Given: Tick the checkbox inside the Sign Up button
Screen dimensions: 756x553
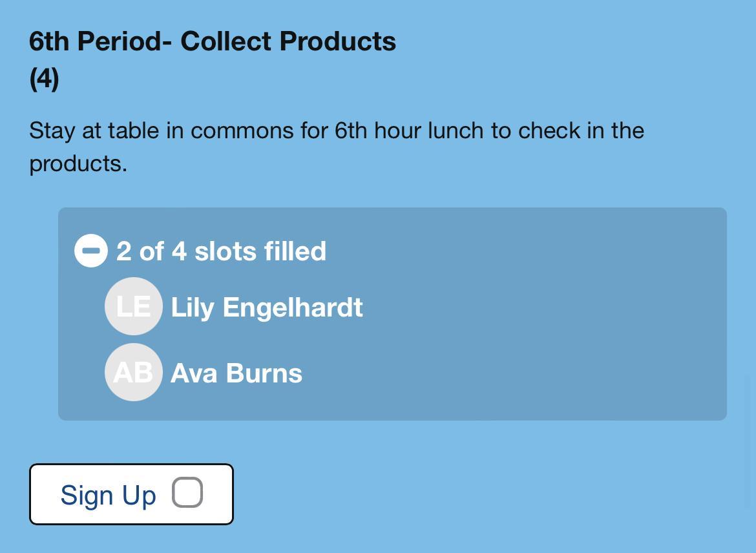Looking at the screenshot, I should point(187,494).
